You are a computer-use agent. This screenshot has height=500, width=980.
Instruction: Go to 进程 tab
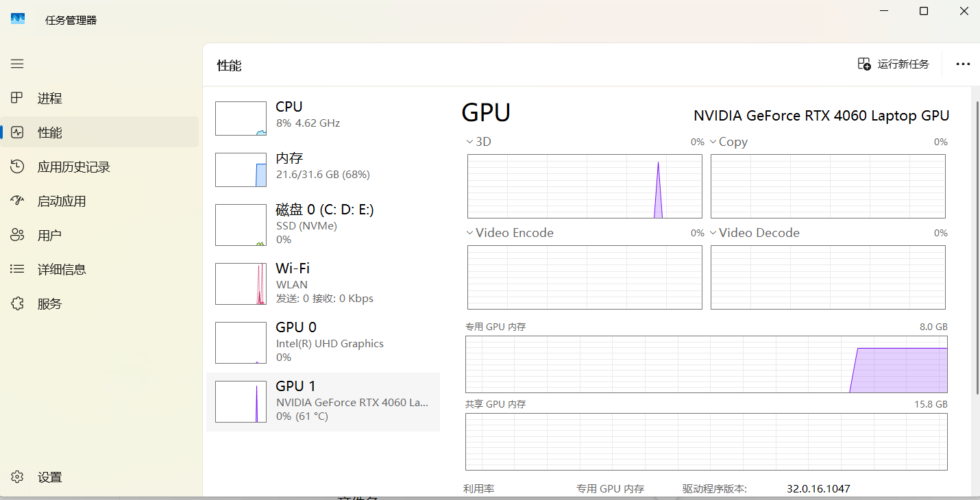coord(99,98)
